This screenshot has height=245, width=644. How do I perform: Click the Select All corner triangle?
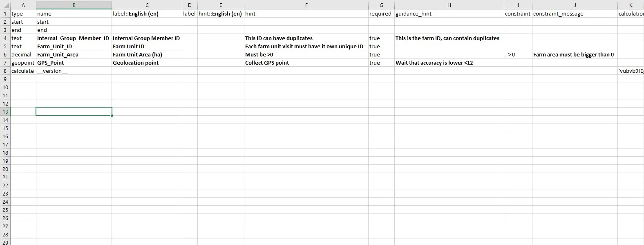6,5
